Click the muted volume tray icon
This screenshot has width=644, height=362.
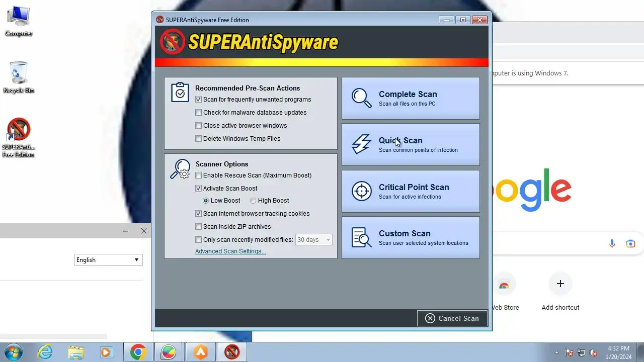point(593,352)
